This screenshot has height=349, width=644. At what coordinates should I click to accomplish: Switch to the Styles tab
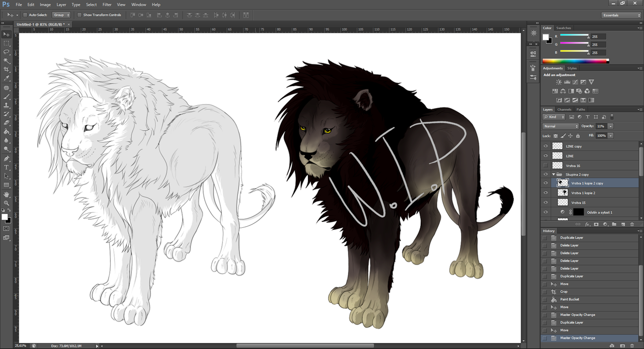coord(572,68)
